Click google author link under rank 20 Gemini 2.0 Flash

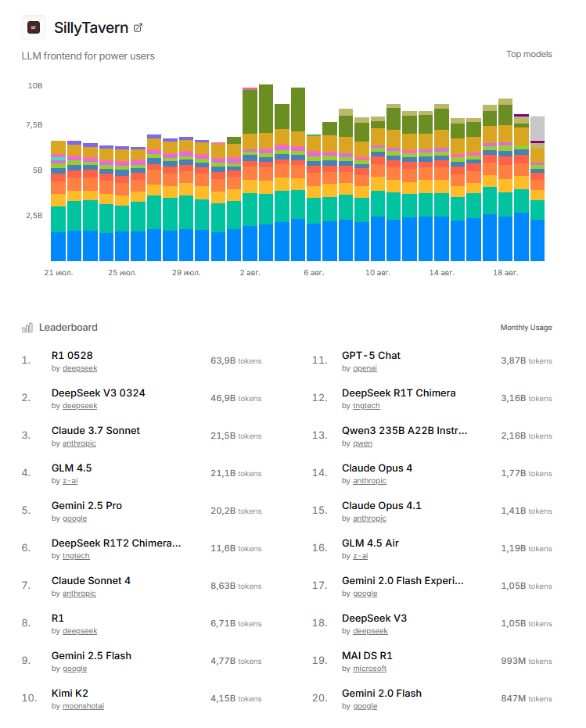(x=365, y=706)
